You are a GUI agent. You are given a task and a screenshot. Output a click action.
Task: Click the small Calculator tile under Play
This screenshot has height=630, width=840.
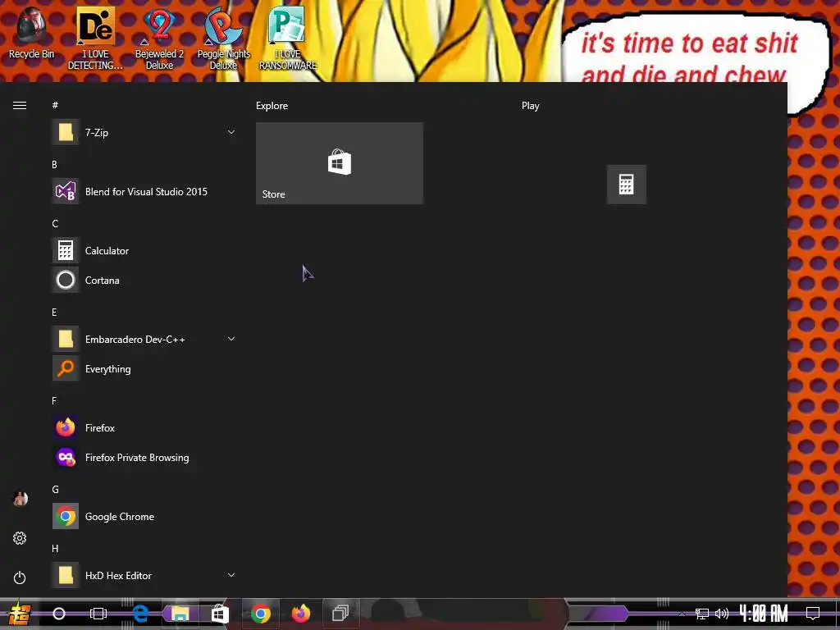pos(626,185)
